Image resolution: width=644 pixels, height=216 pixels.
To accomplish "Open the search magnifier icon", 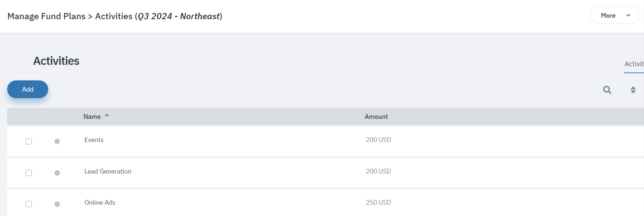I will tap(607, 90).
